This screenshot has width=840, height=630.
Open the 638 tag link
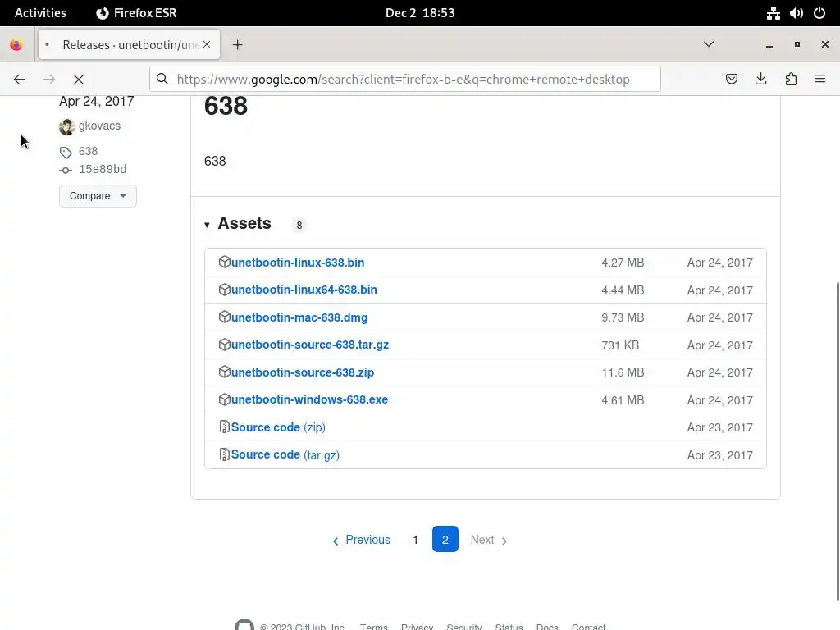pyautogui.click(x=88, y=151)
